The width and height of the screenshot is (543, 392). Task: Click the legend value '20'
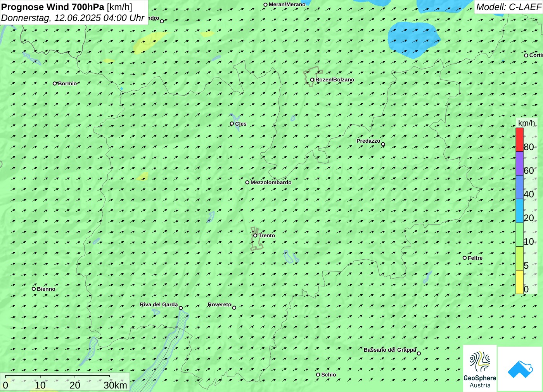coord(529,218)
